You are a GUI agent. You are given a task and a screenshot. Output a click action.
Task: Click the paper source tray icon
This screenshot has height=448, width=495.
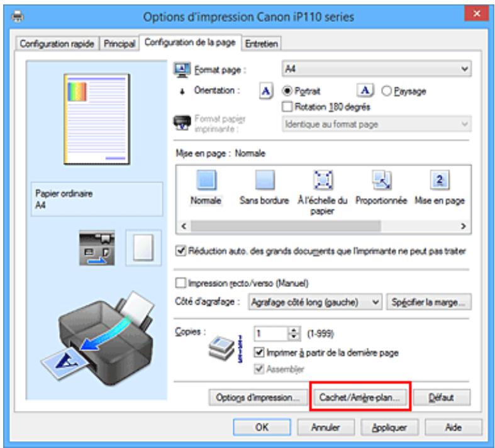click(x=97, y=248)
